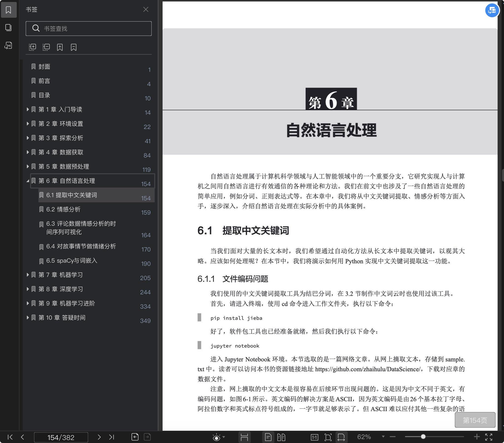Fit the whole page in window

328,437
